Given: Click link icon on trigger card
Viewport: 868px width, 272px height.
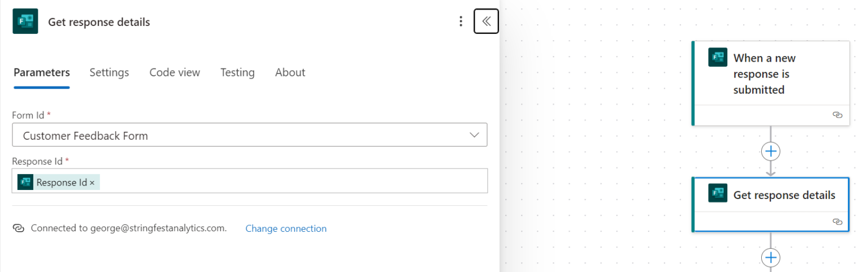Looking at the screenshot, I should pos(837,115).
